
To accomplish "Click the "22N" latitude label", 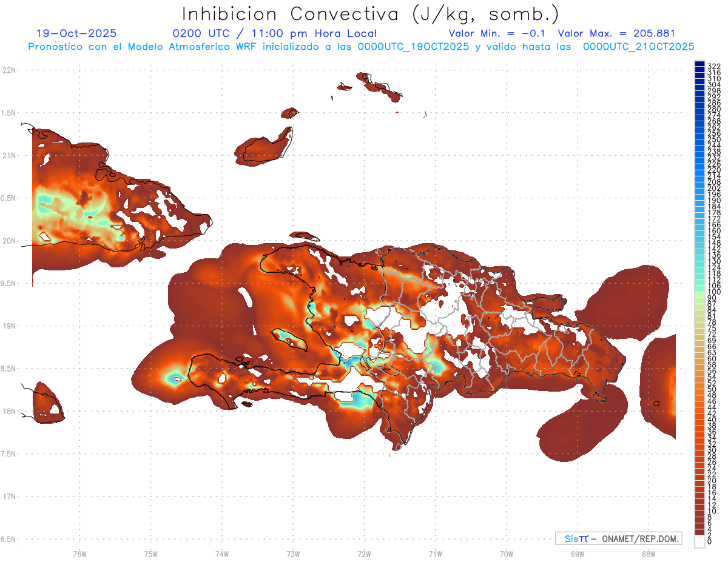I will (x=10, y=70).
